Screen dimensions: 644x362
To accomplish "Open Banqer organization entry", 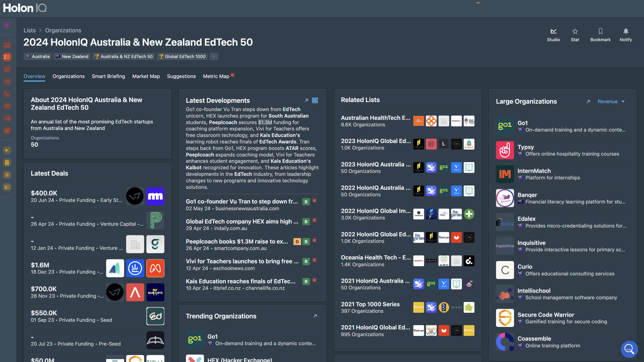I will tap(563, 198).
